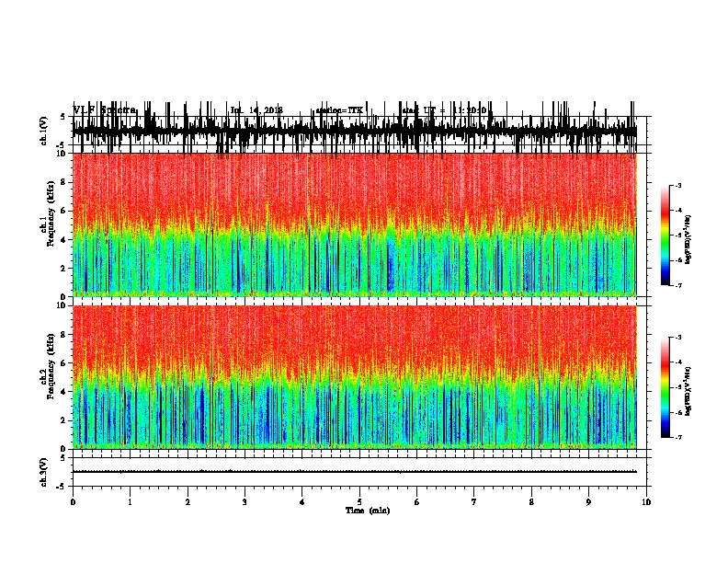Screen dimensions: 728x563
Task: Click the ch.1 spectrogram color bar
Action: point(665,236)
